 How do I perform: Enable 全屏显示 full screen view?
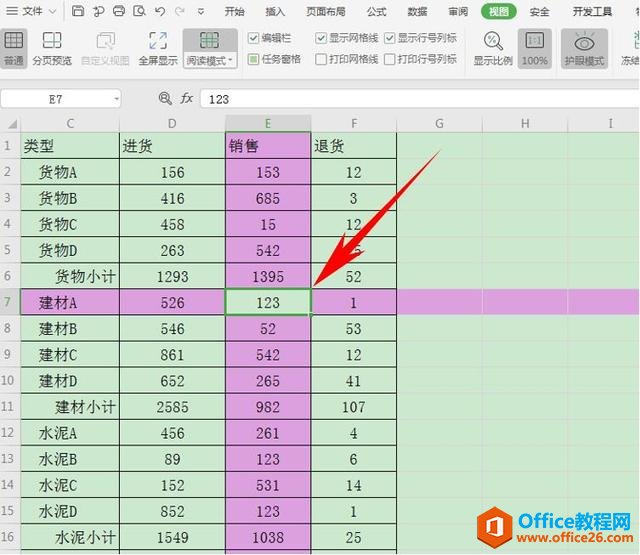(158, 48)
